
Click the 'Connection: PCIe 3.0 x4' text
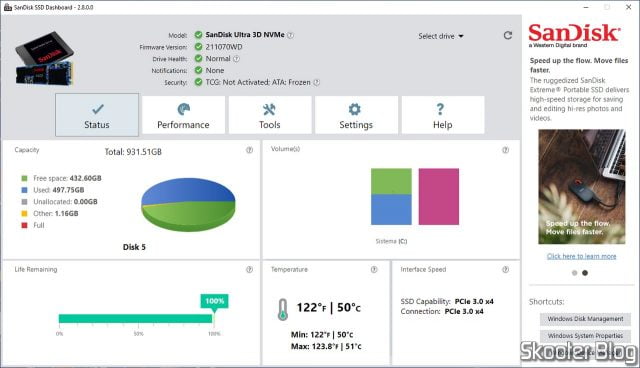tap(442, 311)
